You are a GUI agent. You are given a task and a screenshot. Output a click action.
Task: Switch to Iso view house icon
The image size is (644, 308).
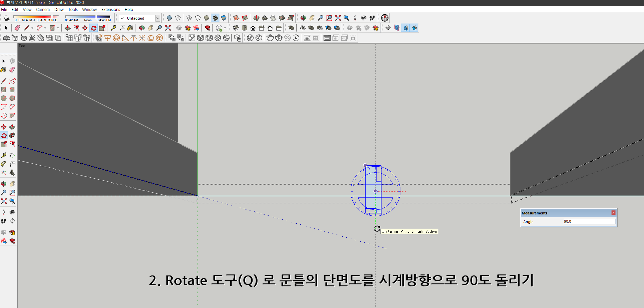click(236, 28)
